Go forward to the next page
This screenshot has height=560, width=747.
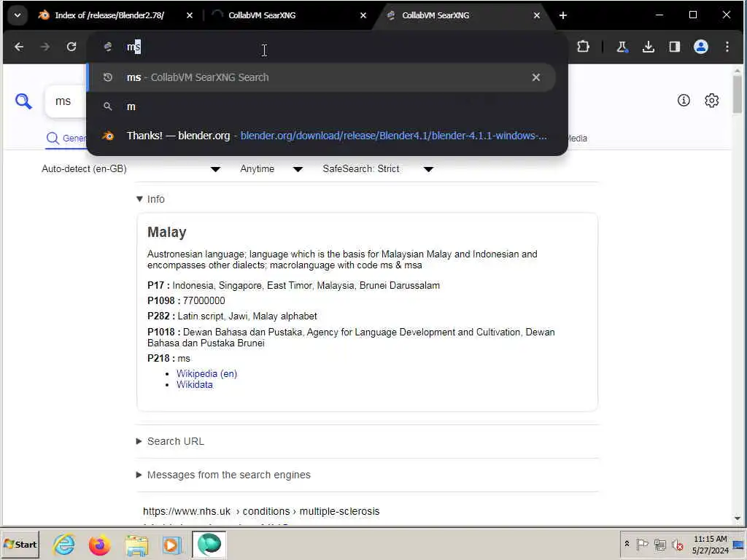[x=45, y=47]
